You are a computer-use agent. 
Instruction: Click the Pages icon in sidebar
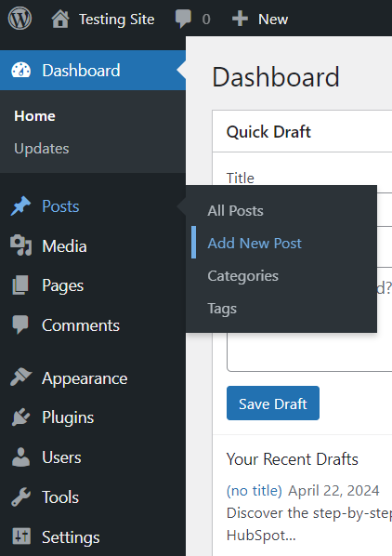(20, 285)
